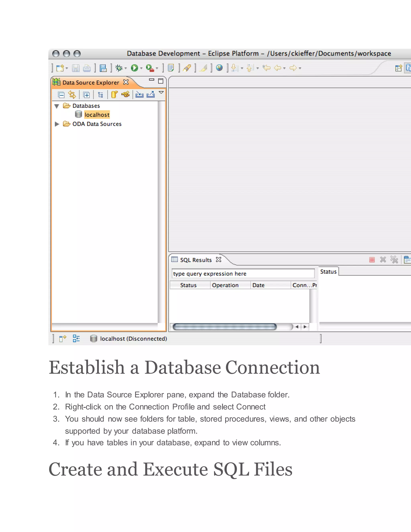Click the web browser globe icon

tap(219, 68)
